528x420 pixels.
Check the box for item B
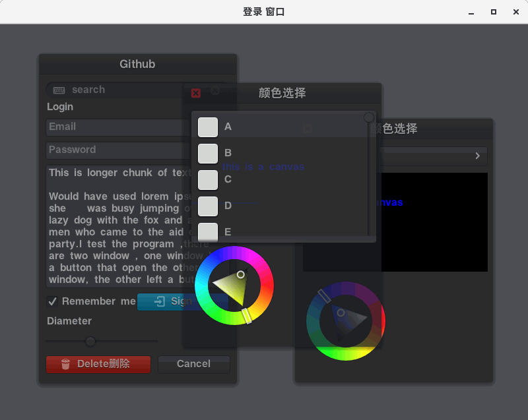coord(208,154)
